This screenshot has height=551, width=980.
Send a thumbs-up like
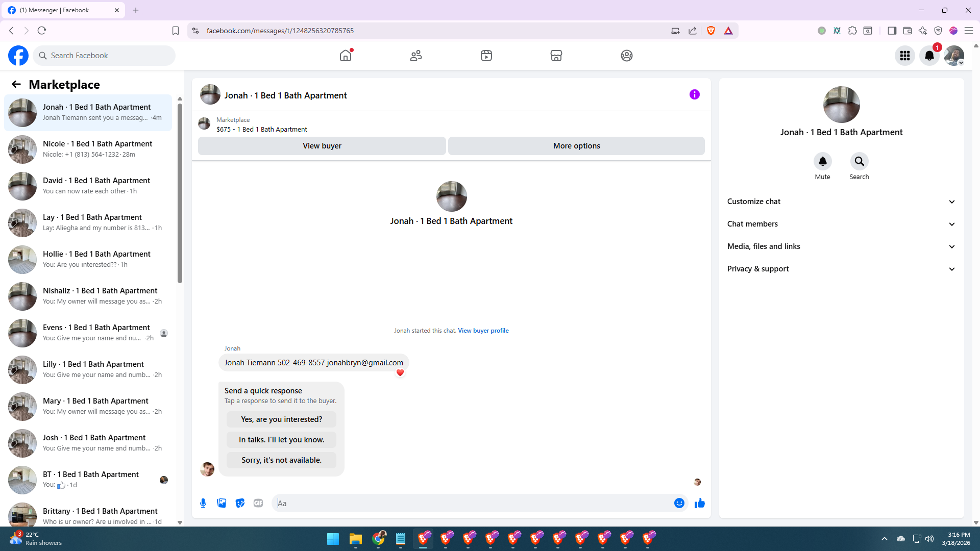pos(699,503)
